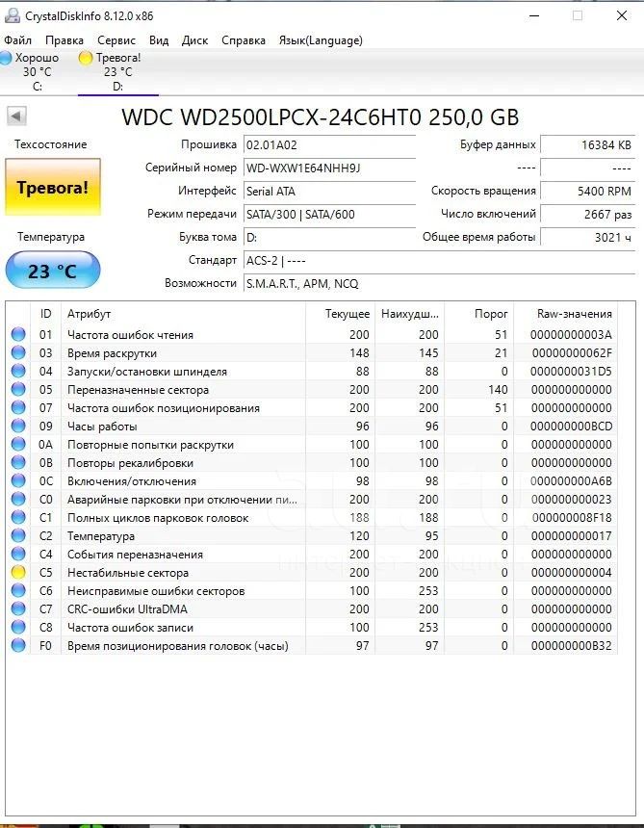
Task: Click the serial number field WD-WXW1E64NHH9J
Action: pos(329,168)
